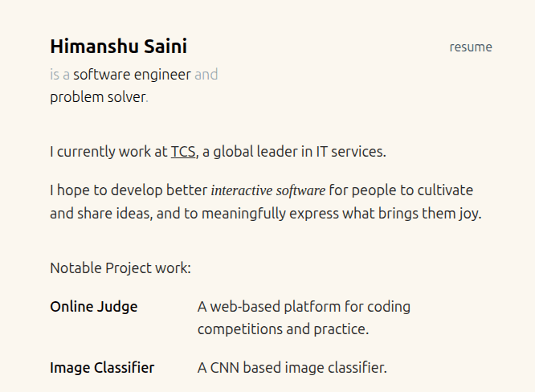Open the Online Judge project

click(94, 307)
